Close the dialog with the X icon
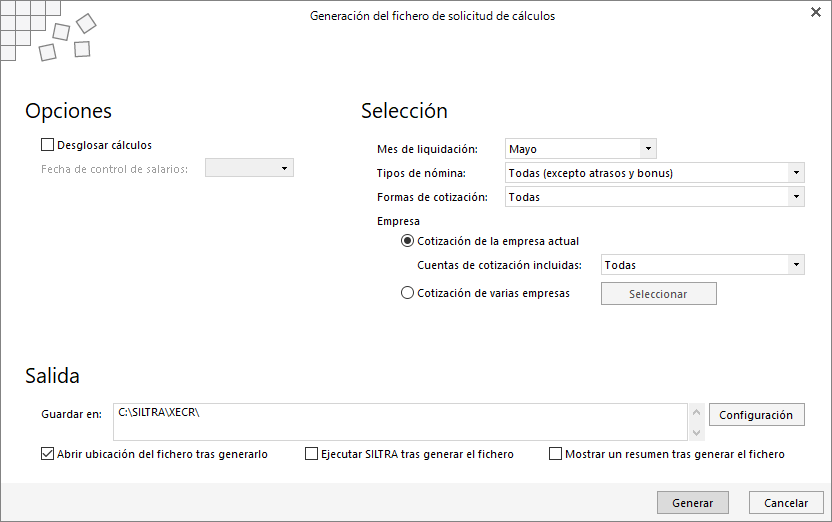 pos(815,14)
